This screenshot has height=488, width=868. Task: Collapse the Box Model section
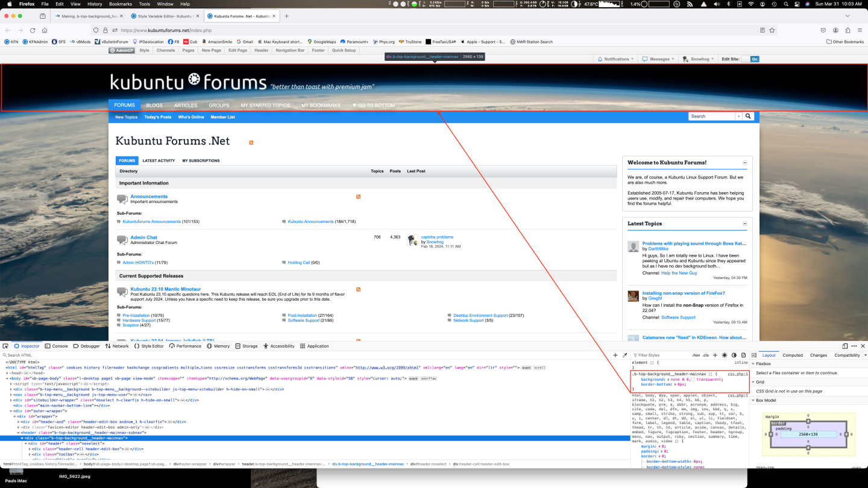coord(753,400)
